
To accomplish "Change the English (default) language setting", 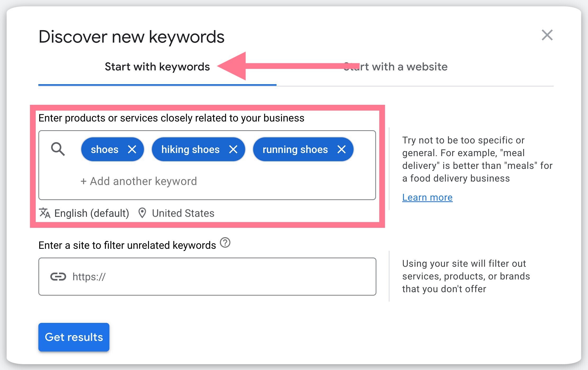I will pyautogui.click(x=92, y=213).
